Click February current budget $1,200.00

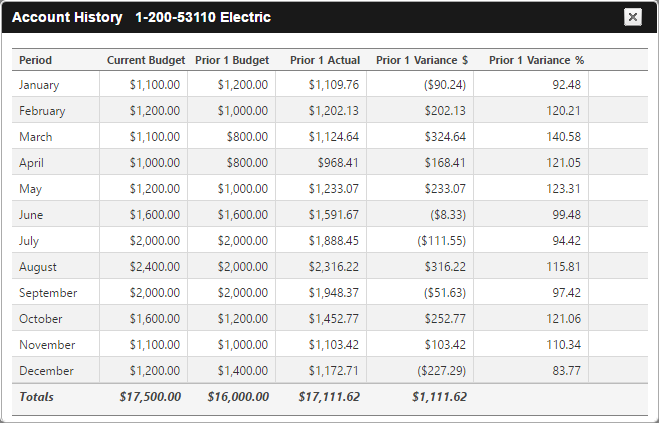point(155,111)
